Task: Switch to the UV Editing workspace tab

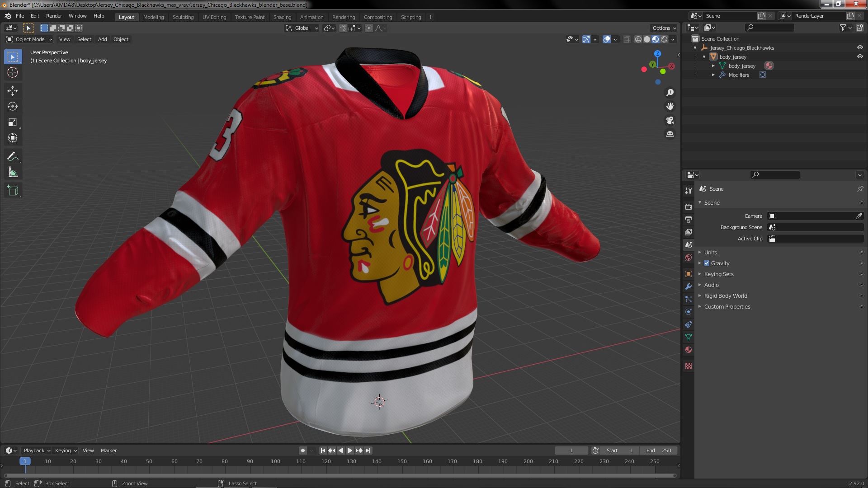Action: [x=214, y=17]
